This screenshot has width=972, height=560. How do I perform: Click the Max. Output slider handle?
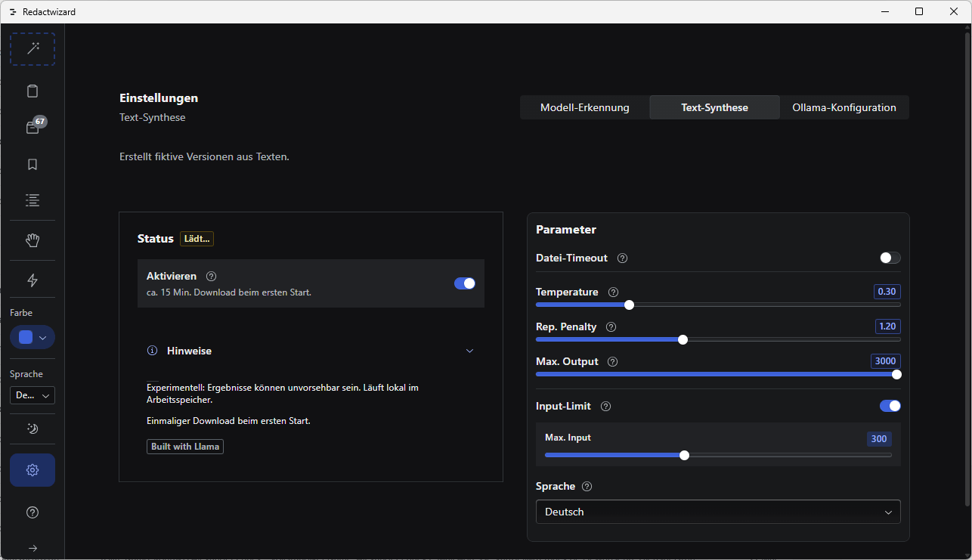point(896,374)
